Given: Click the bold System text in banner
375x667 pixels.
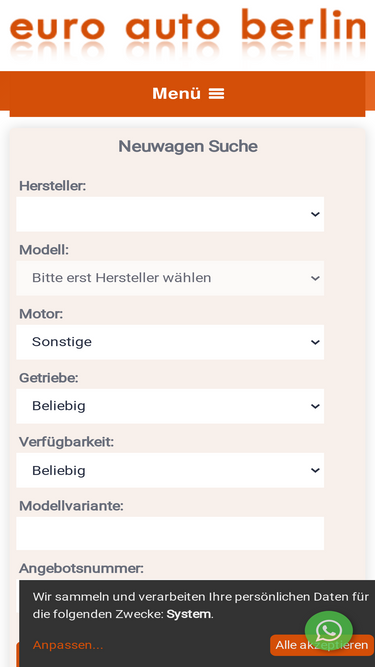Looking at the screenshot, I should click(x=189, y=614).
